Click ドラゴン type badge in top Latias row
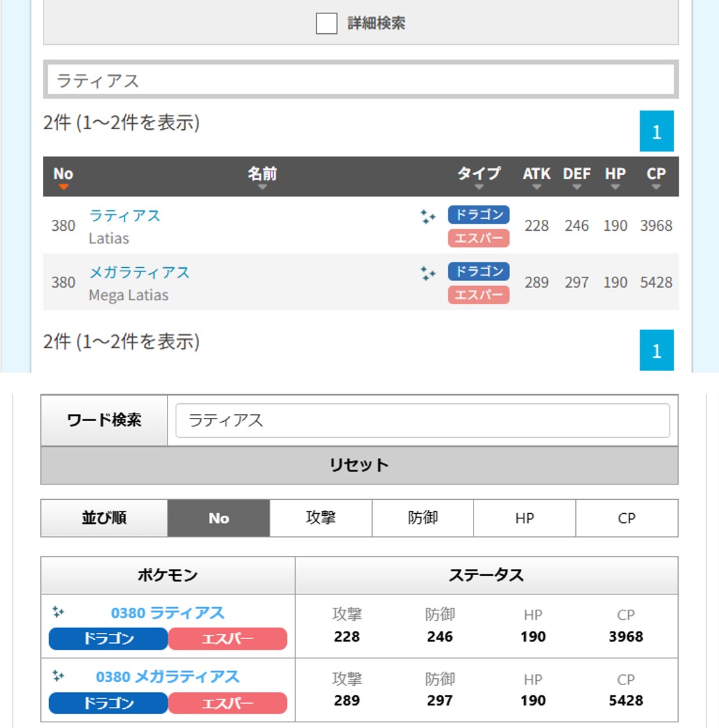Screen dimensions: 719x728 [478, 215]
